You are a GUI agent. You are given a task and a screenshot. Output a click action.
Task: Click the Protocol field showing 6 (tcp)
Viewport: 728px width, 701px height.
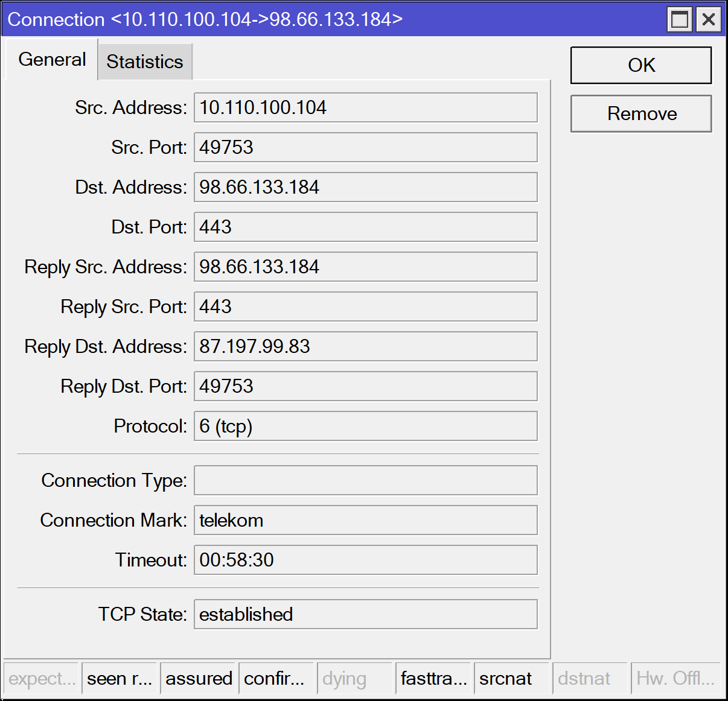tap(365, 426)
